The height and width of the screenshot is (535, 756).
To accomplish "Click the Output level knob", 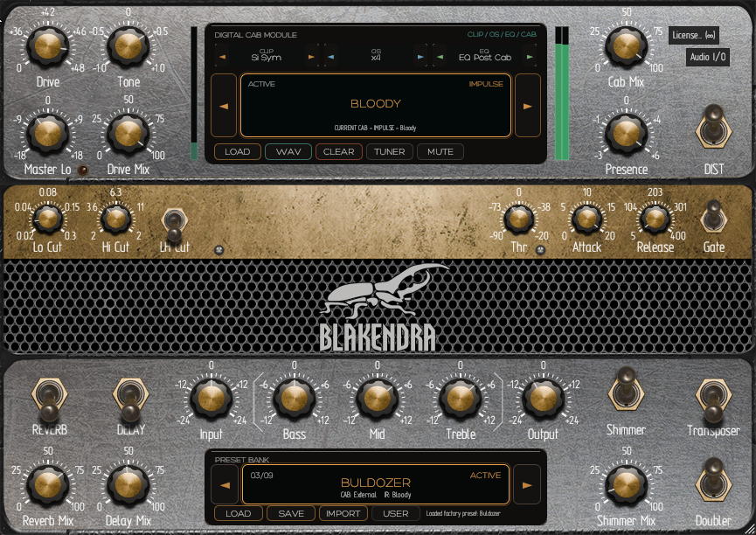I will [544, 399].
